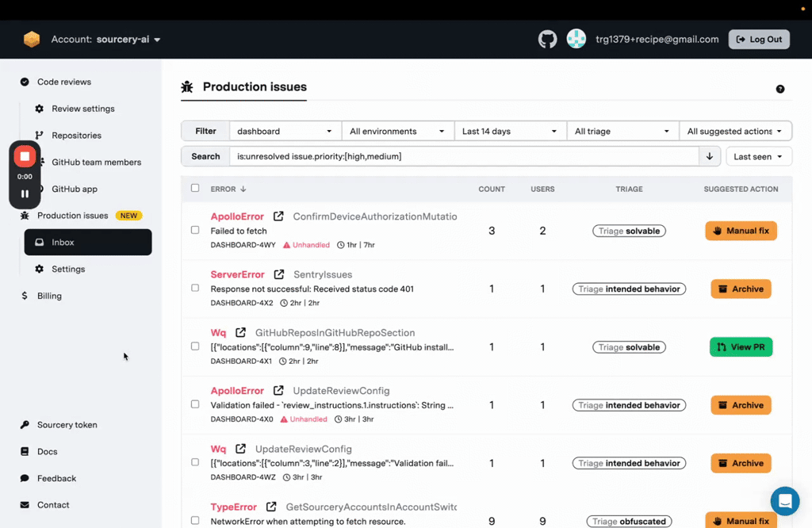Toggle the search sort direction arrow
812x528 pixels.
pyautogui.click(x=710, y=157)
